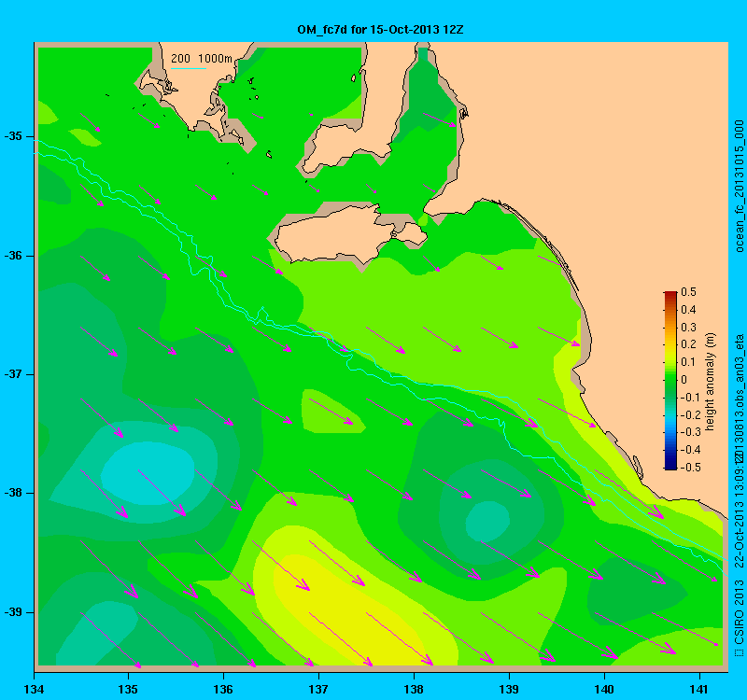Click the "139" longitude axis label

(x=509, y=690)
